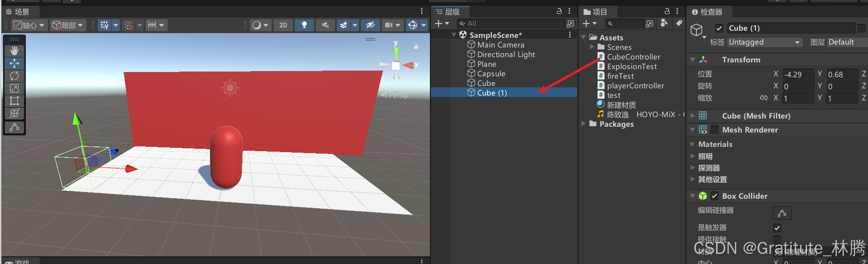This screenshot has width=868, height=264.
Task: Select the 新建材质 material asset
Action: (x=621, y=105)
